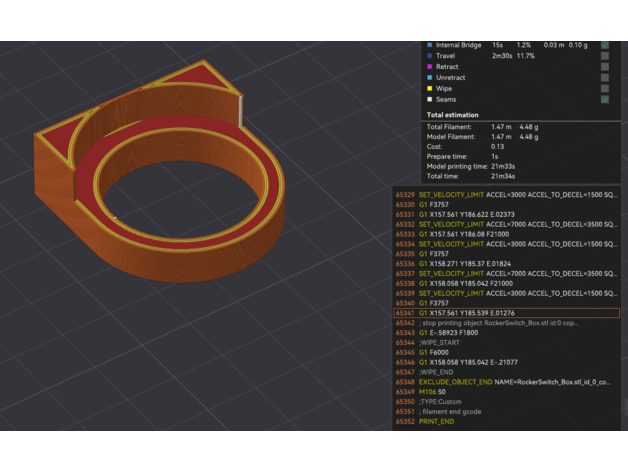Hide Seams using its checkbox

click(605, 99)
